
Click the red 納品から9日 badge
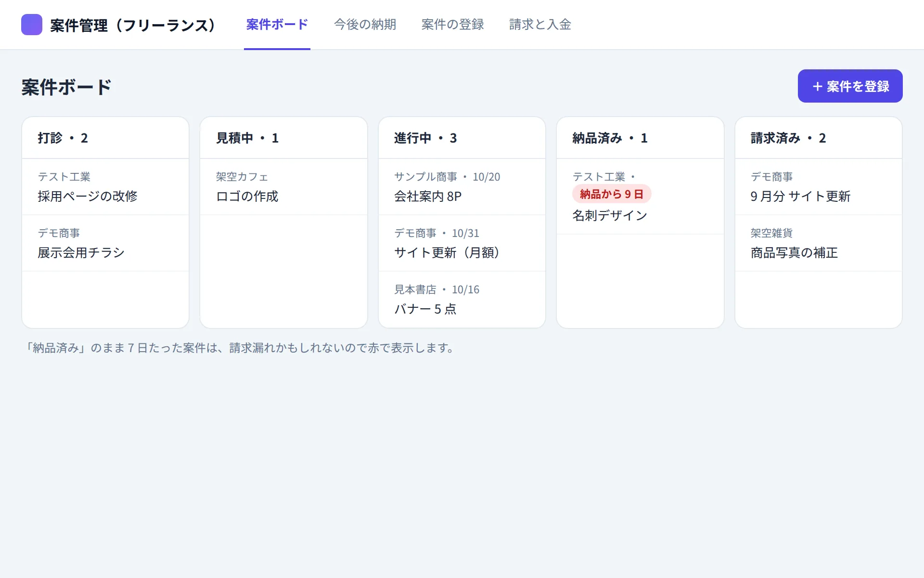[612, 194]
